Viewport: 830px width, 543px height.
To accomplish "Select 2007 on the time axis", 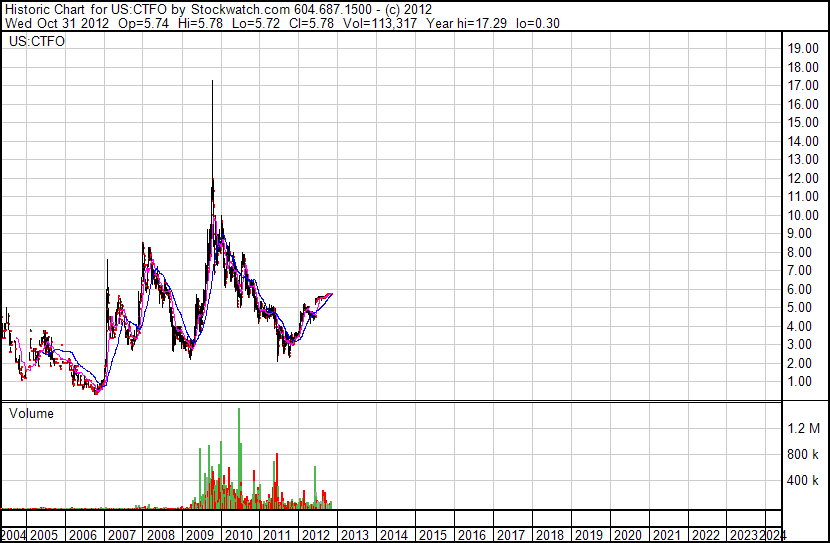I will point(123,535).
